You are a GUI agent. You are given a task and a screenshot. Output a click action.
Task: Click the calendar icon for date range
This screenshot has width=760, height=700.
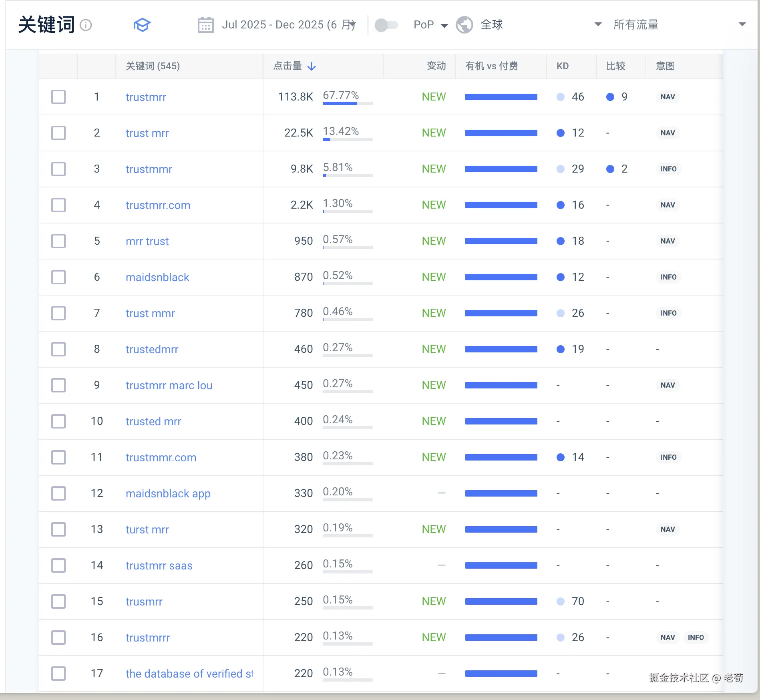click(206, 25)
